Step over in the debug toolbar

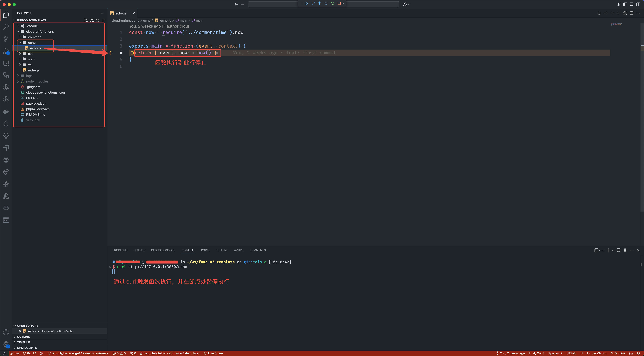(313, 4)
